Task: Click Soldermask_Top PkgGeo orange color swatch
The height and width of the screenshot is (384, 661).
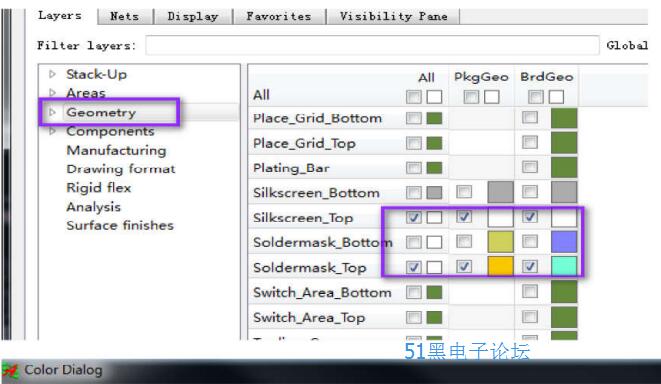Action: click(x=500, y=266)
